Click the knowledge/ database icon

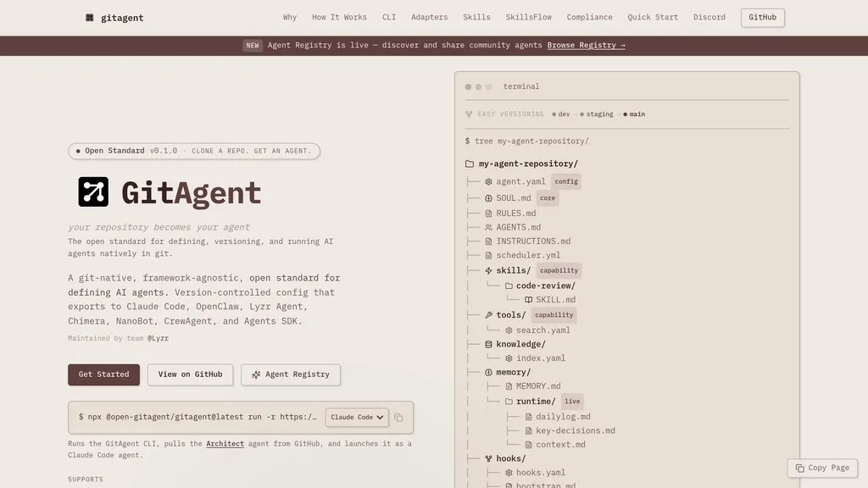(x=488, y=345)
